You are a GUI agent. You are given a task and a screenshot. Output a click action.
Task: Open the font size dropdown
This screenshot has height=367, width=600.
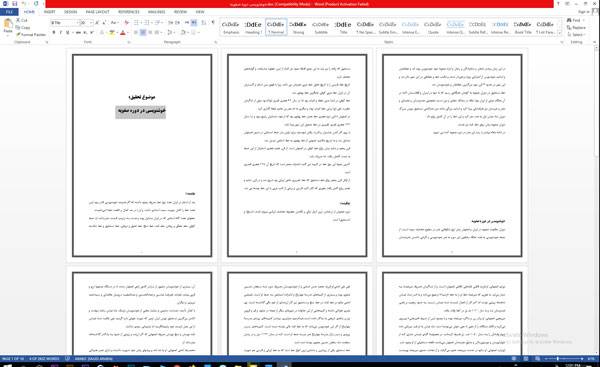(91, 23)
